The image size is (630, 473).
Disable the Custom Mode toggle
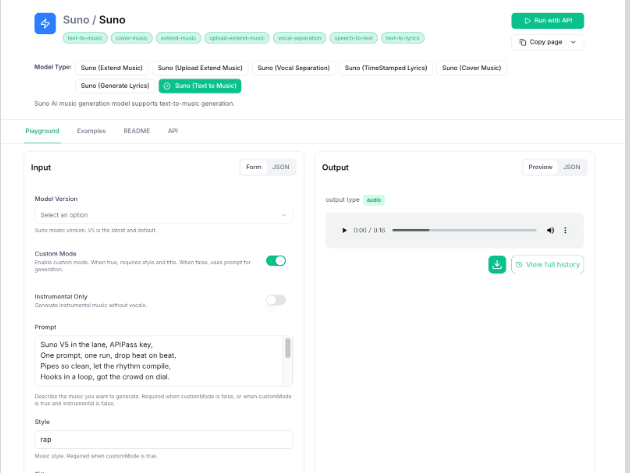(x=275, y=261)
